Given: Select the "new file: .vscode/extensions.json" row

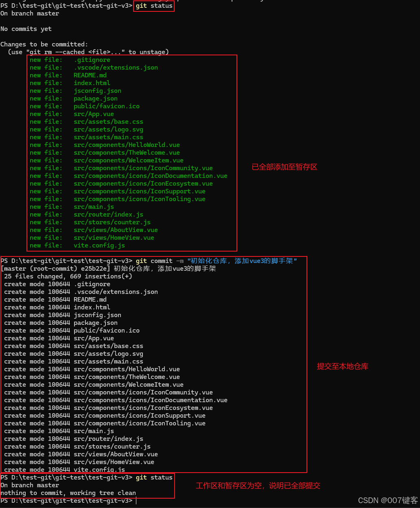Looking at the screenshot, I should (94, 68).
